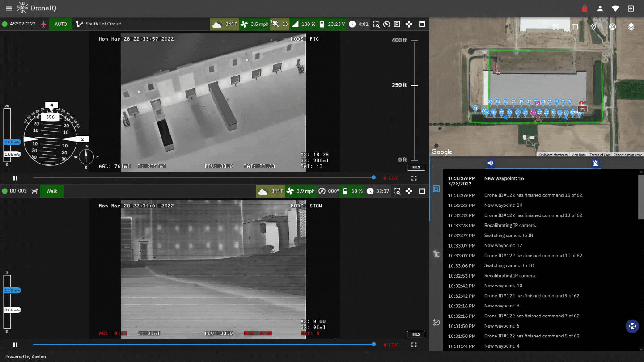The height and width of the screenshot is (362, 644).
Task: Click the round blue collapse panel button
Action: click(x=632, y=326)
